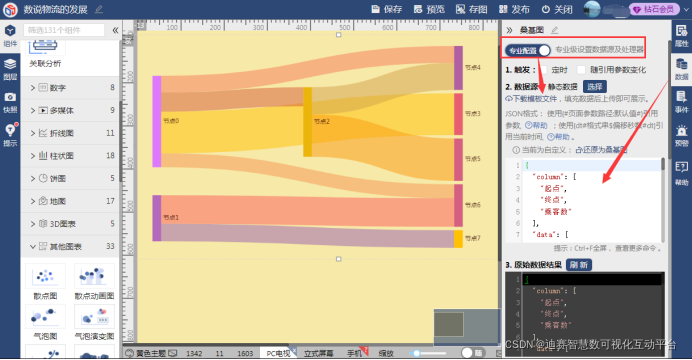Click the pencil icon next to 桑基图

(555, 30)
